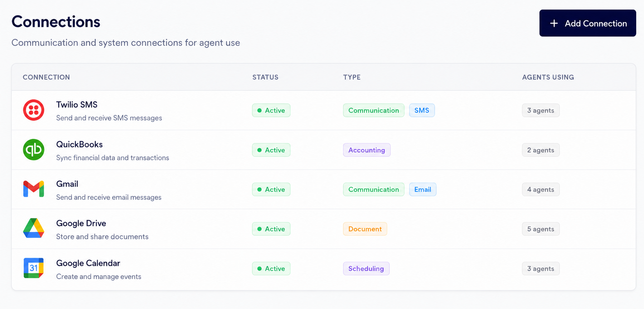644x309 pixels.
Task: Click the Accounting type tag
Action: coord(366,150)
